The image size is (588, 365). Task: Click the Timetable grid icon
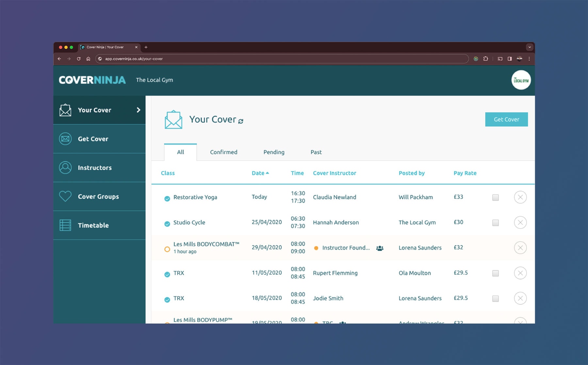coord(65,225)
